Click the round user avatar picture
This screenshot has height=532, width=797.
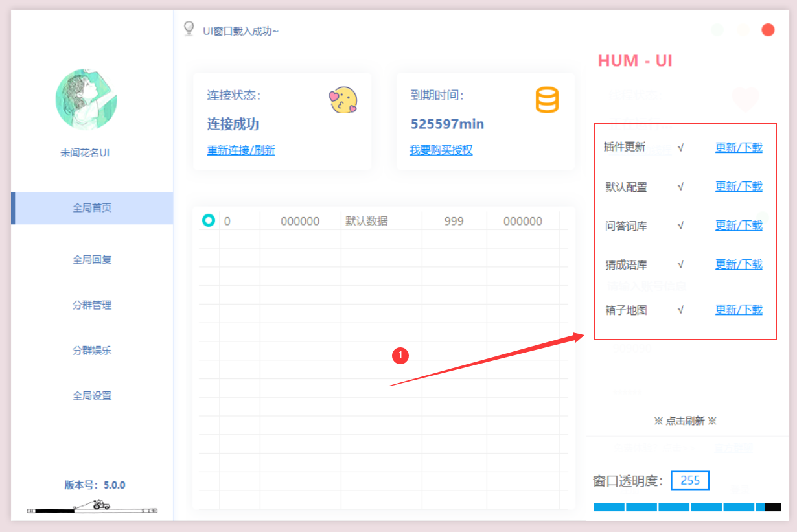tap(86, 100)
